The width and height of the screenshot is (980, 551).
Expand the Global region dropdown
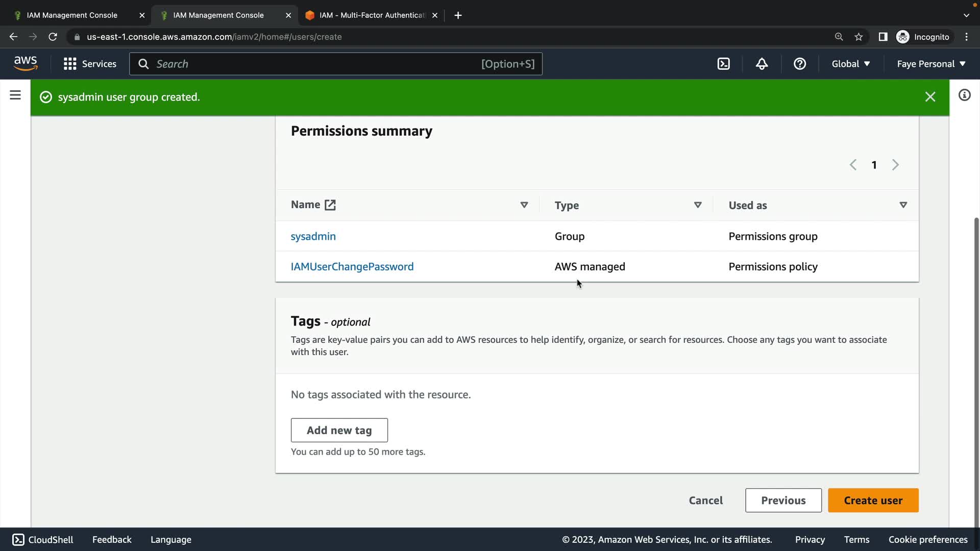coord(850,64)
